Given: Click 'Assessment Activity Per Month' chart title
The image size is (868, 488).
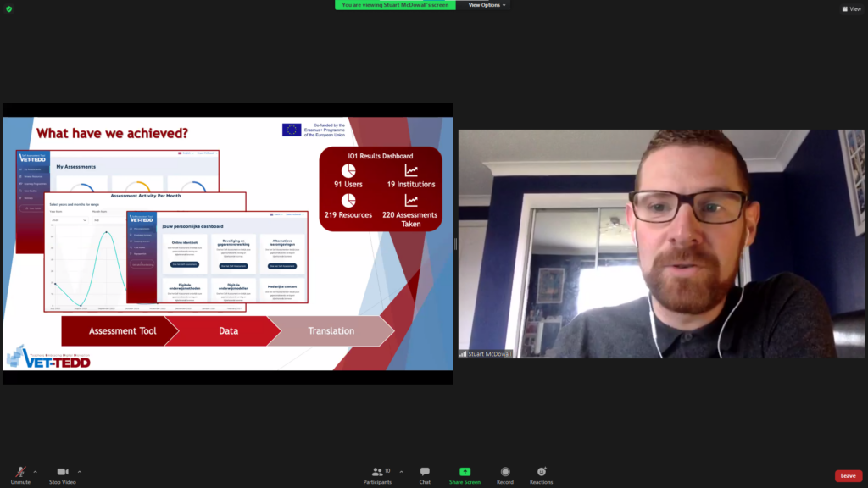Looking at the screenshot, I should click(146, 196).
